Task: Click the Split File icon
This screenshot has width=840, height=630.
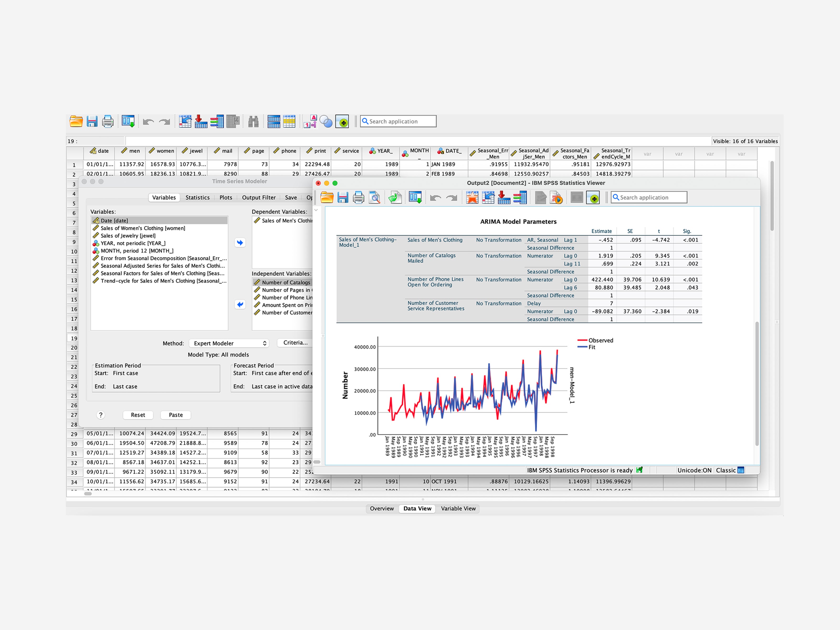Action: pos(274,122)
